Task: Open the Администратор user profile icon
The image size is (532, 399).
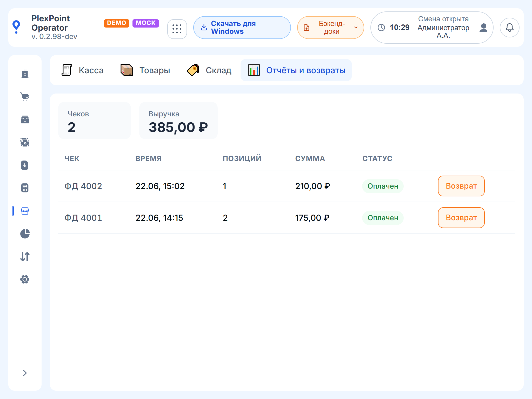Action: click(x=483, y=28)
